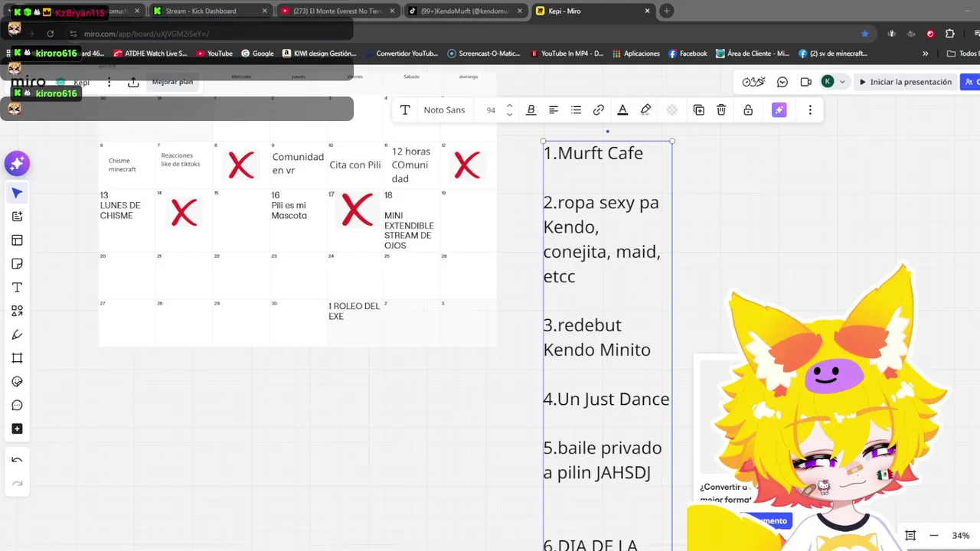
Task: Click the Redo arrow
Action: [x=17, y=484]
